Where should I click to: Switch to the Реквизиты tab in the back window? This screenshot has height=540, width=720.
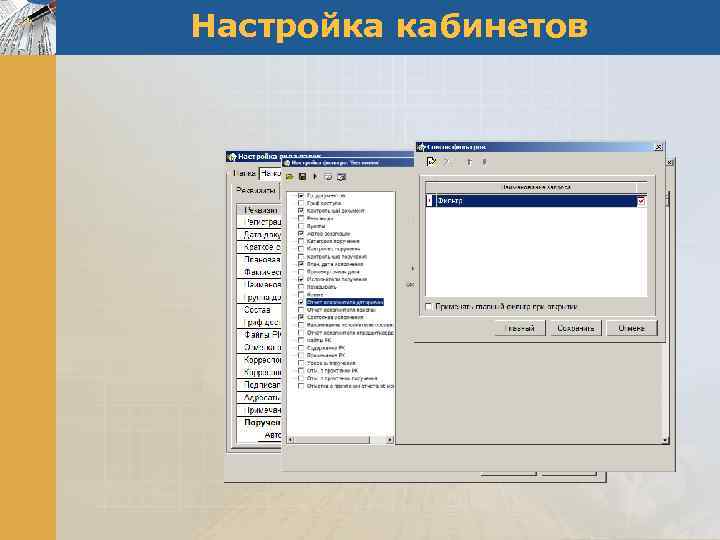coord(256,190)
